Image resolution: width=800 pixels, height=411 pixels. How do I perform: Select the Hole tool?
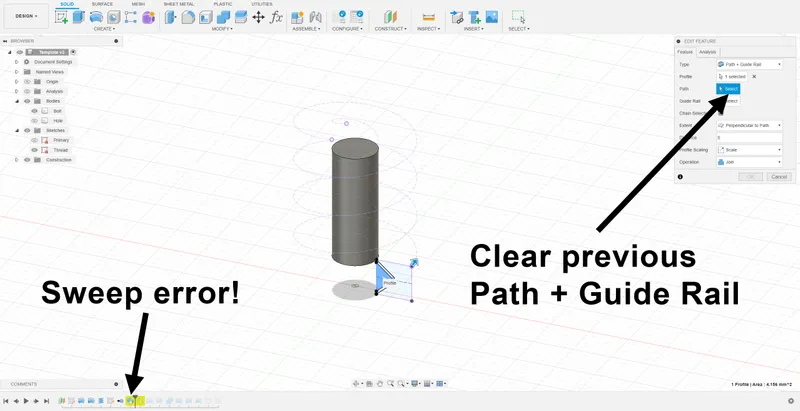pyautogui.click(x=113, y=17)
